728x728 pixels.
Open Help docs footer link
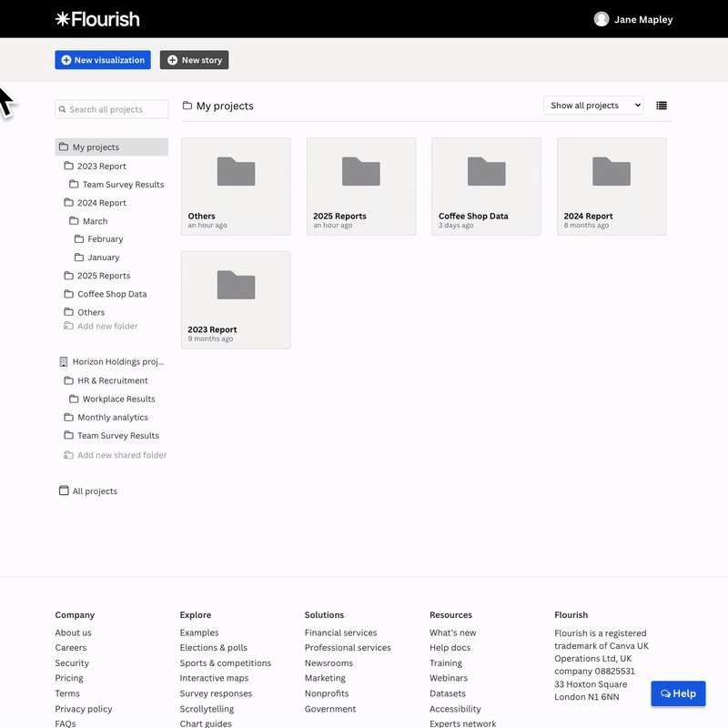(x=450, y=648)
